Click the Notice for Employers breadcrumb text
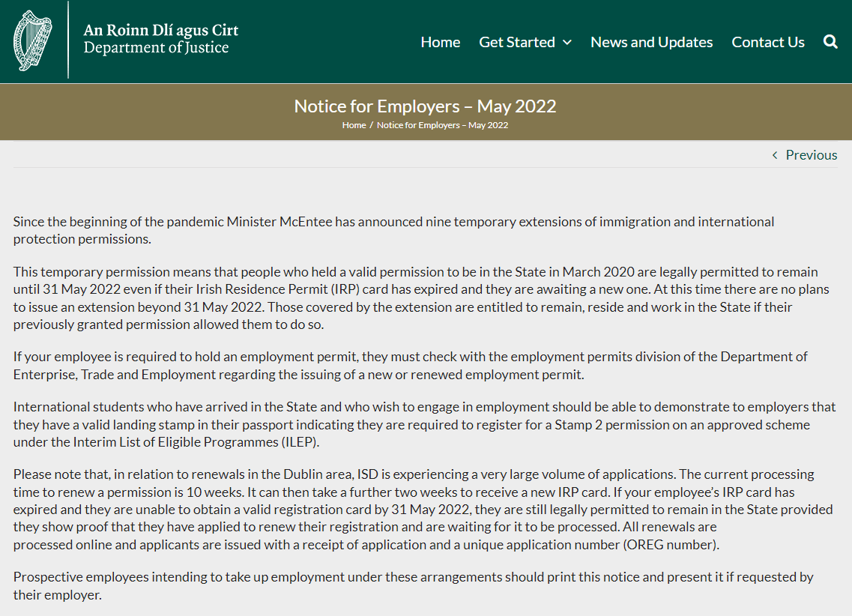This screenshot has height=616, width=852. [442, 125]
